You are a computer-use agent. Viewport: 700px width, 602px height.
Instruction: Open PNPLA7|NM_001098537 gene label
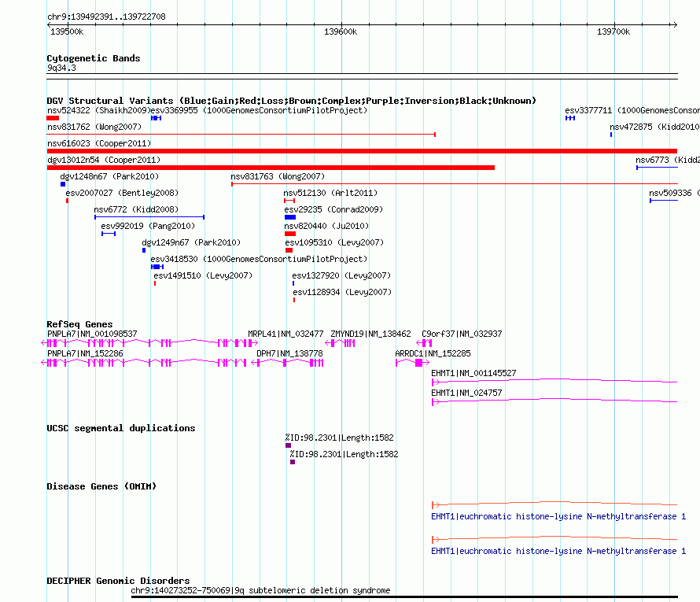(92, 334)
